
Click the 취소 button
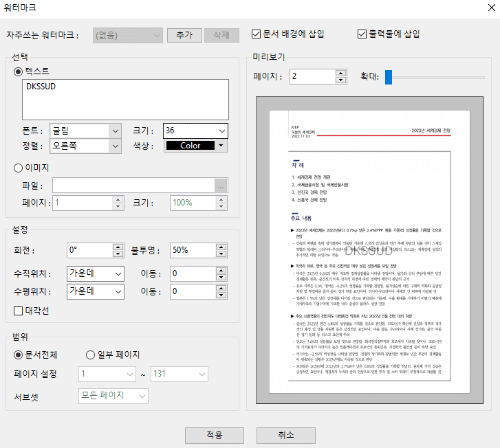click(286, 435)
